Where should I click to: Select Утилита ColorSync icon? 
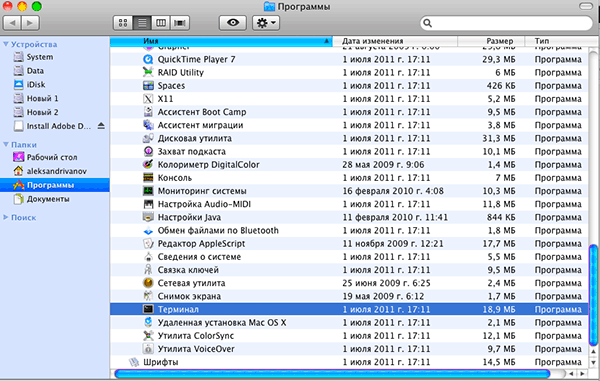(148, 335)
